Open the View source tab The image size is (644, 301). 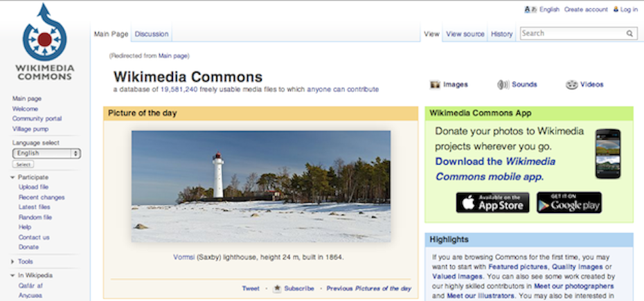tap(465, 34)
